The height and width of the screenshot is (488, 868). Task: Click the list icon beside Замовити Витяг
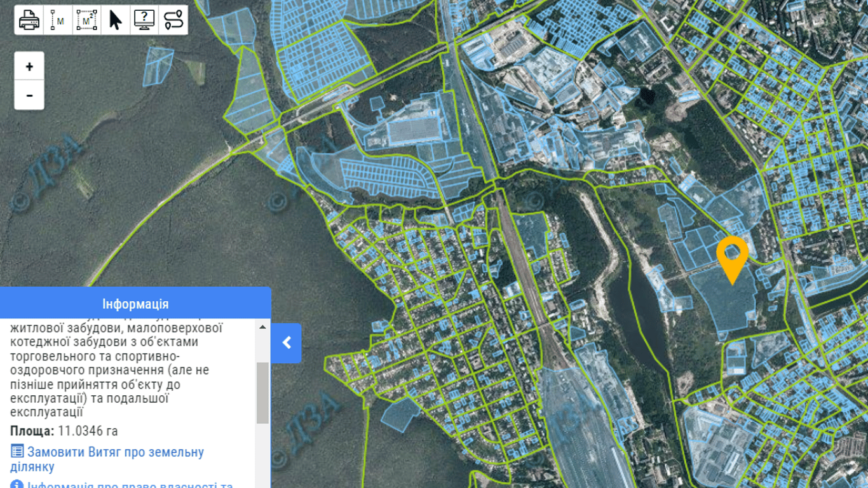17,452
